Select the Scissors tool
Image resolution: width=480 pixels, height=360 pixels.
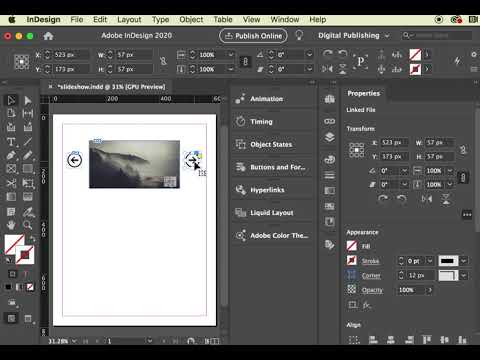11,183
